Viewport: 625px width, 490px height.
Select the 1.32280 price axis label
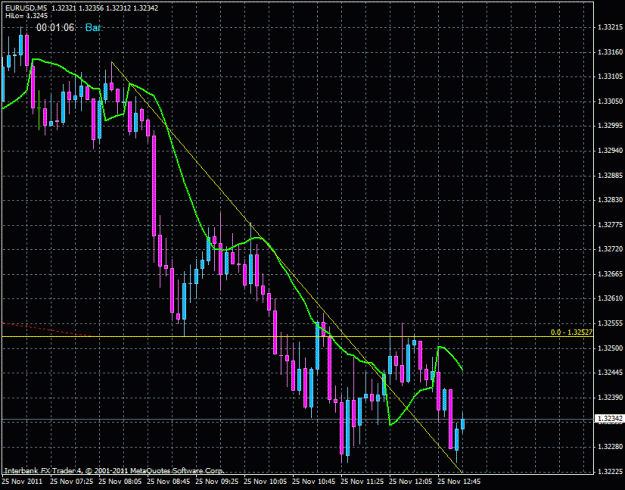(609, 446)
